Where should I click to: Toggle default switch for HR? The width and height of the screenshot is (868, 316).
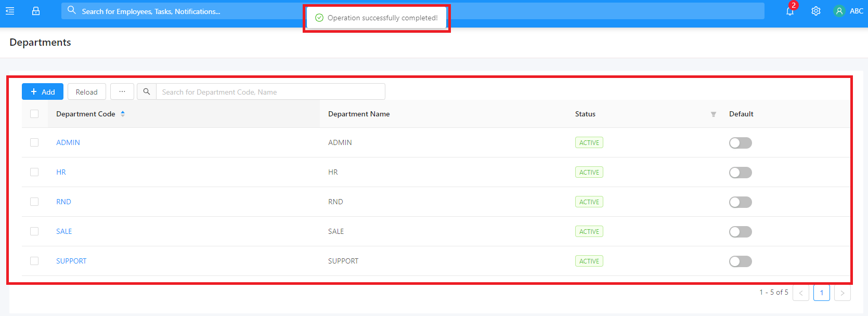click(x=741, y=173)
